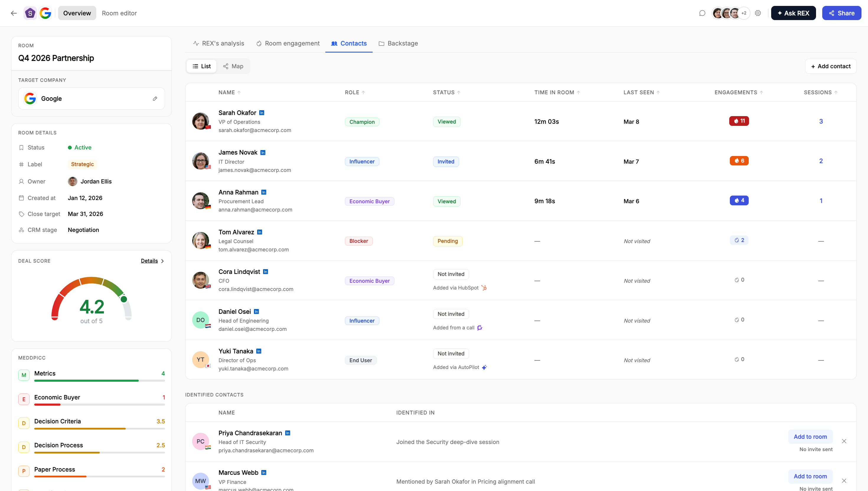The width and height of the screenshot is (868, 491).
Task: Open the comments chat bubble icon
Action: pyautogui.click(x=702, y=13)
